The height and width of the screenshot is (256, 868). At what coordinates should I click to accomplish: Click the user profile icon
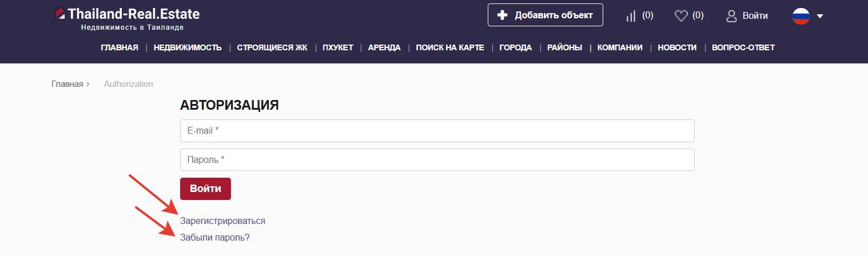click(731, 16)
